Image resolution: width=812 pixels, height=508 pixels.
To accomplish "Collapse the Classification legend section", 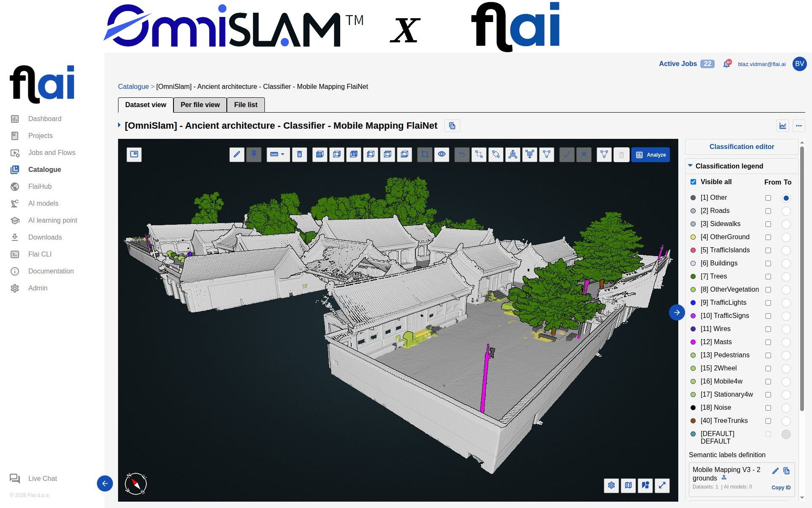I will [690, 166].
